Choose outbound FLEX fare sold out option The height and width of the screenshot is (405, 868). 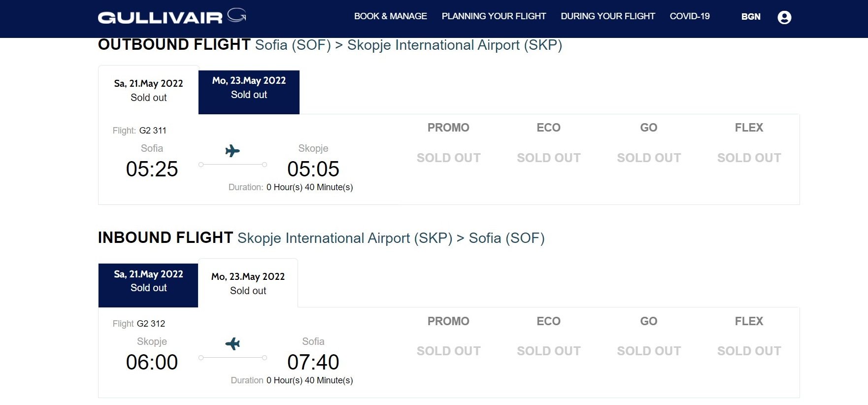[x=749, y=158]
